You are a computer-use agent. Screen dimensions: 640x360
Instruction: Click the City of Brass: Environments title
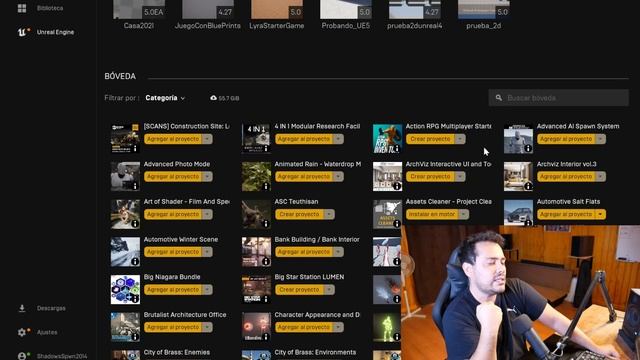[x=315, y=352]
